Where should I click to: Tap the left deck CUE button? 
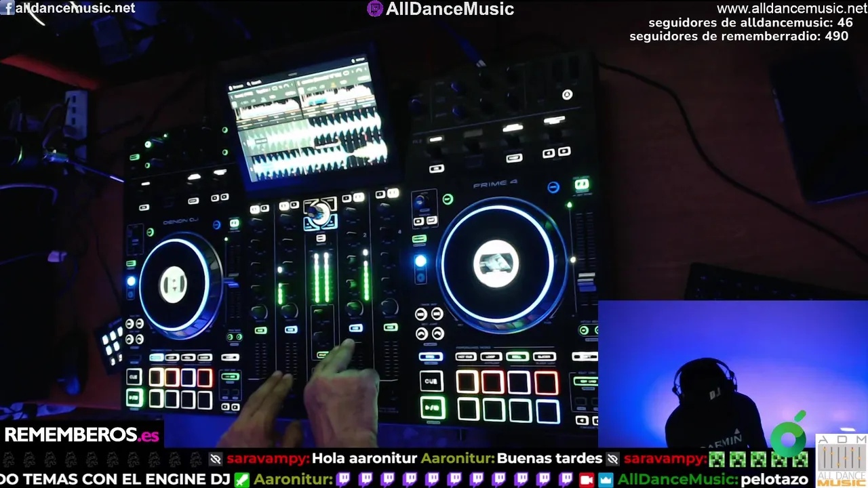point(134,377)
